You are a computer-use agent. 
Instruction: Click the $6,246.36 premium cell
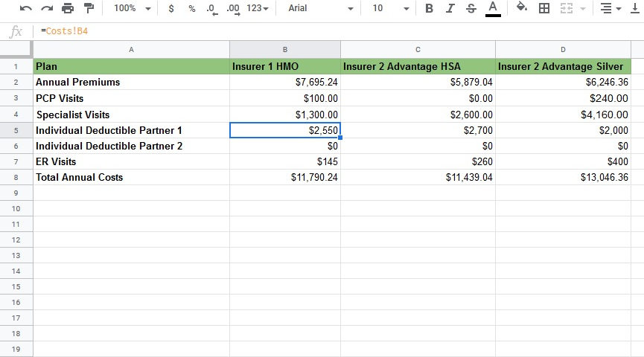563,82
